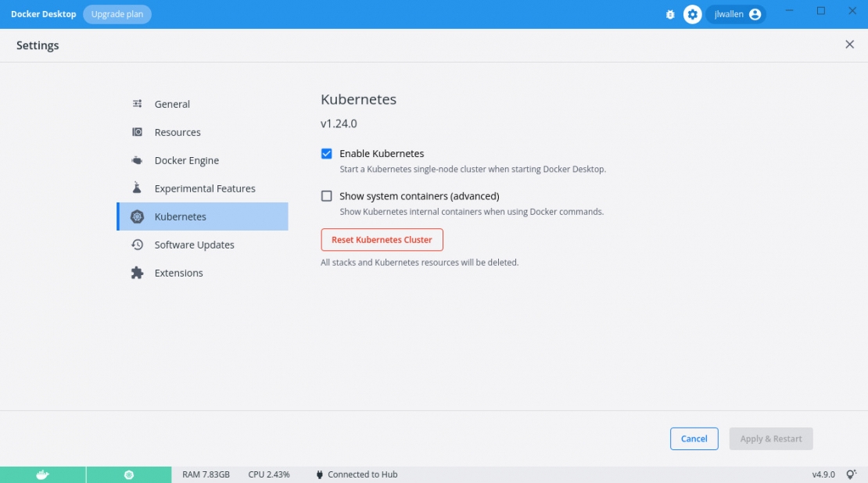Disable Enable Kubernetes

326,153
